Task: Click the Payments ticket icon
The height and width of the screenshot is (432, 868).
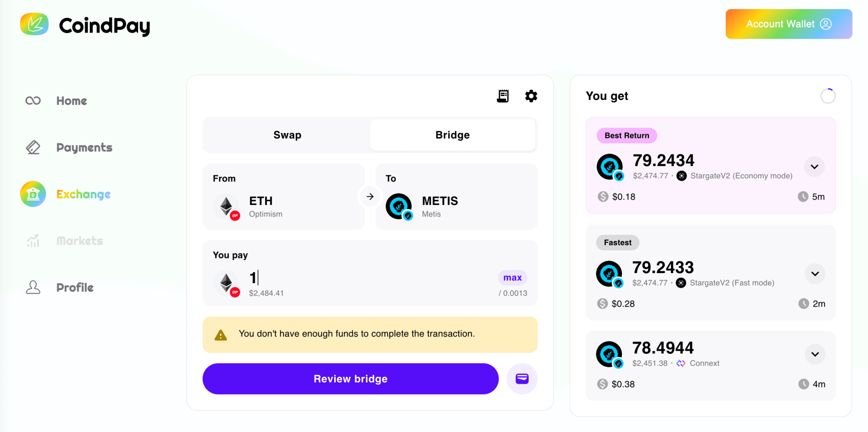Action: 33,148
